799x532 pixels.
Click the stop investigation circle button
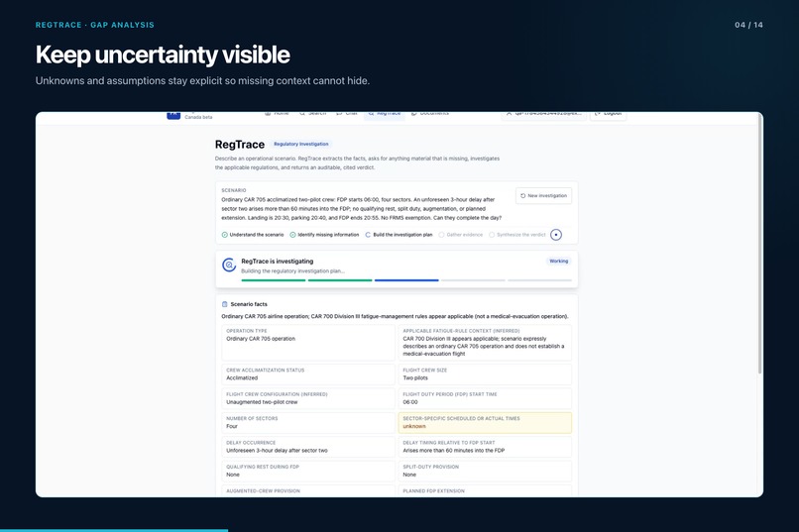click(556, 235)
